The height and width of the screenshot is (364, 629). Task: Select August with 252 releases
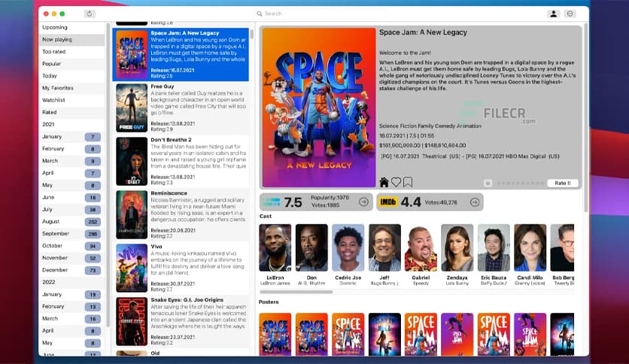coord(71,221)
